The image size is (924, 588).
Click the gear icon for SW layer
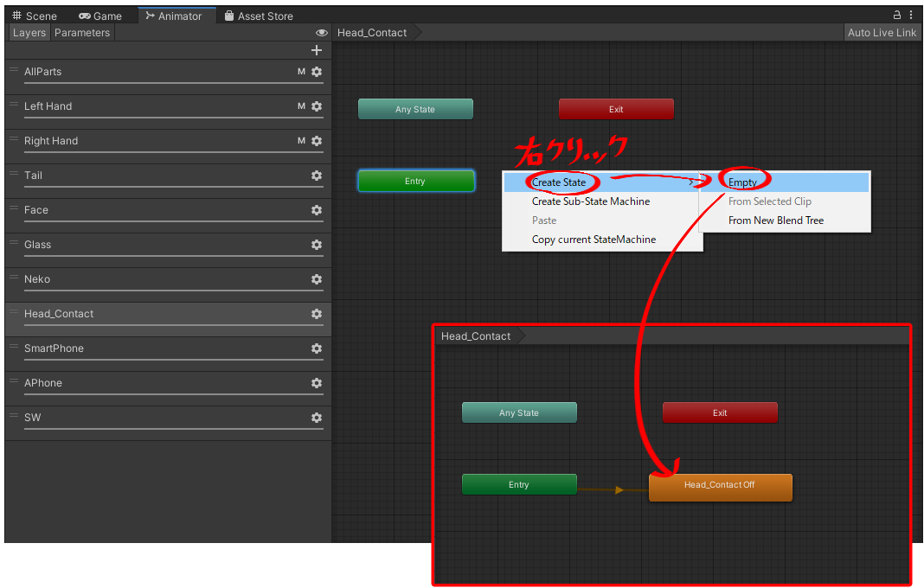(x=317, y=418)
